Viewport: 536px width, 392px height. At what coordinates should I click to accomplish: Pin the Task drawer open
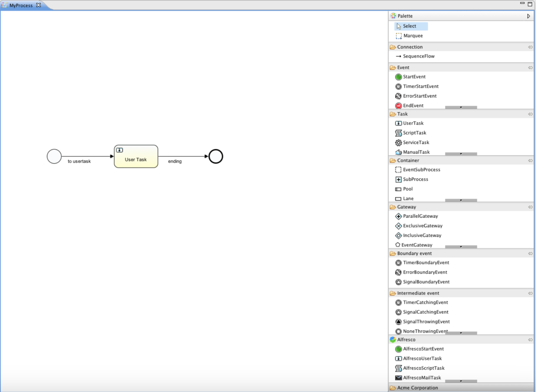(530, 114)
